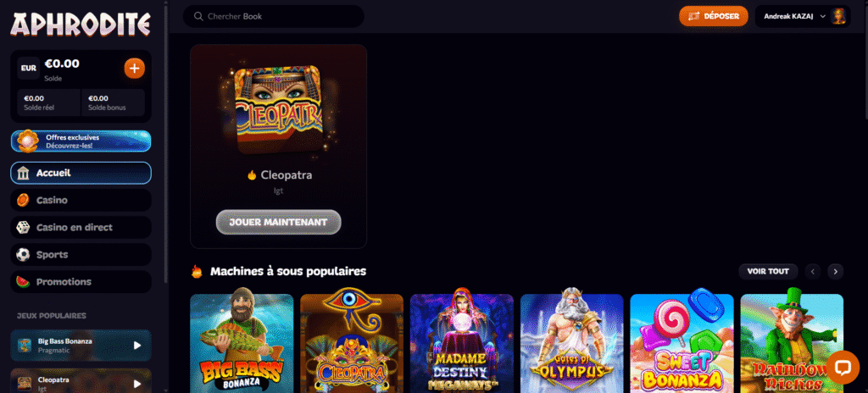Click the magnifier search icon
This screenshot has height=393, width=868.
pyautogui.click(x=198, y=17)
